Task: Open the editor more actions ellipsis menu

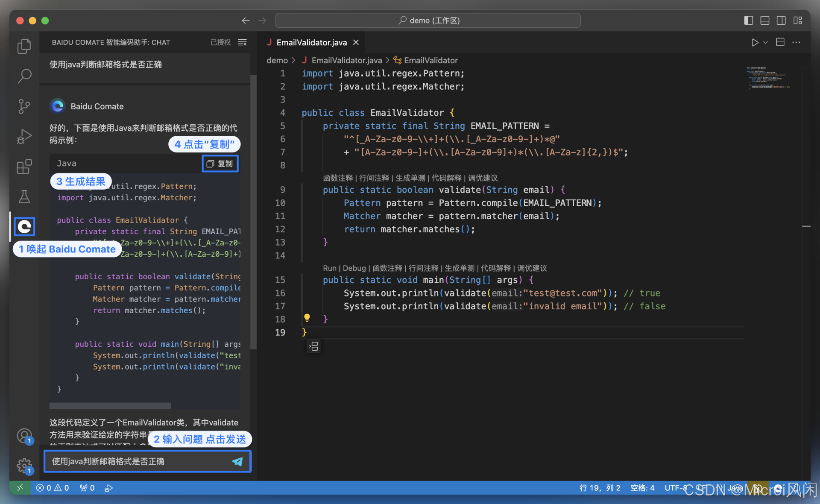Action: (x=796, y=42)
